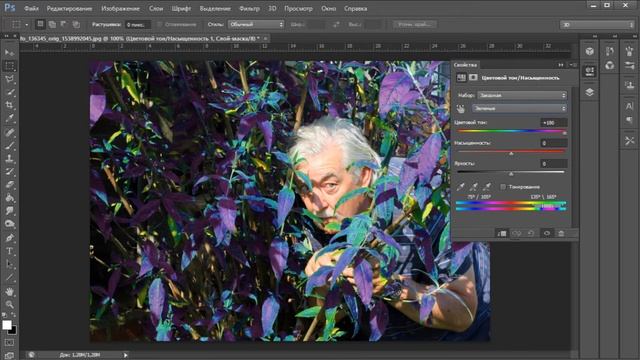Select the Zoom tool

[9, 304]
